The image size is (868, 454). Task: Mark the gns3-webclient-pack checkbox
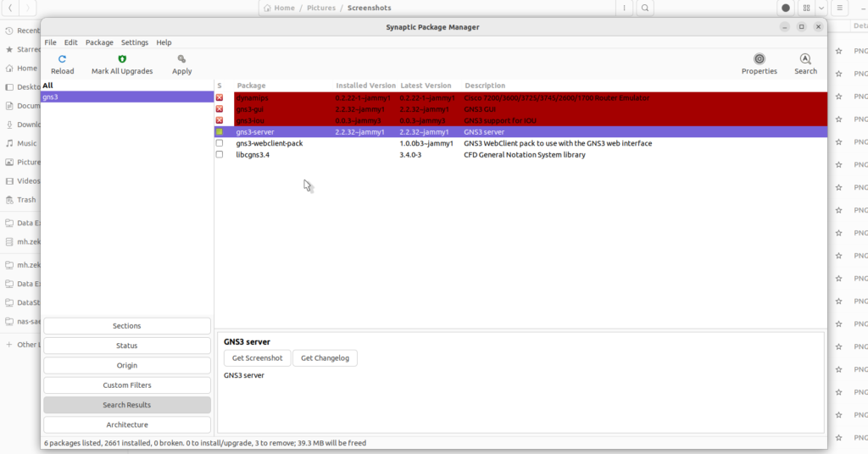[220, 144]
